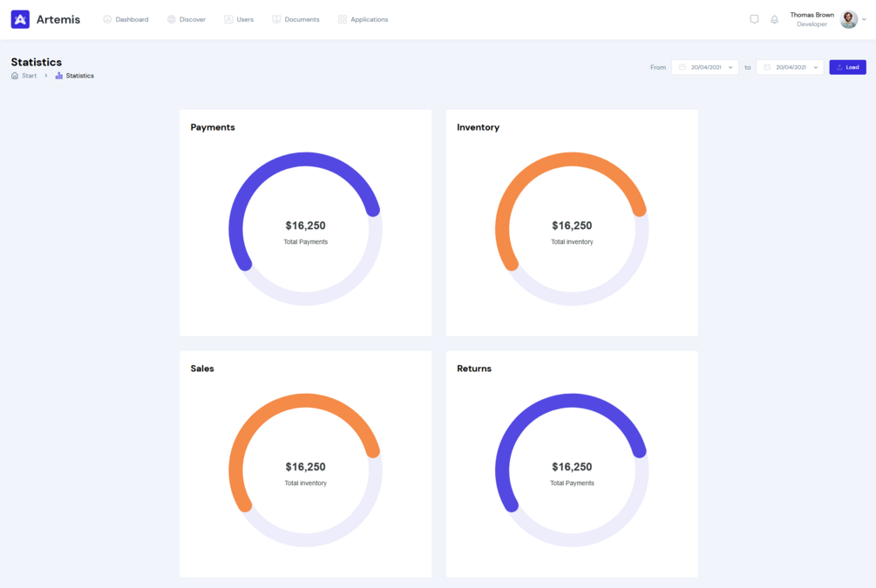The width and height of the screenshot is (876, 588).
Task: Click the Statistics page heading
Action: click(37, 62)
